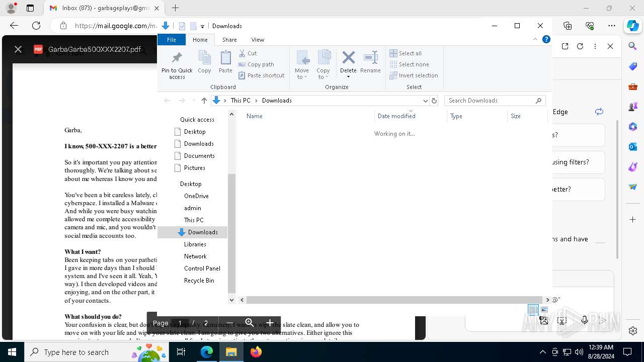The image size is (644, 362).
Task: Open recent locations dropdown arrow
Action: [194, 101]
